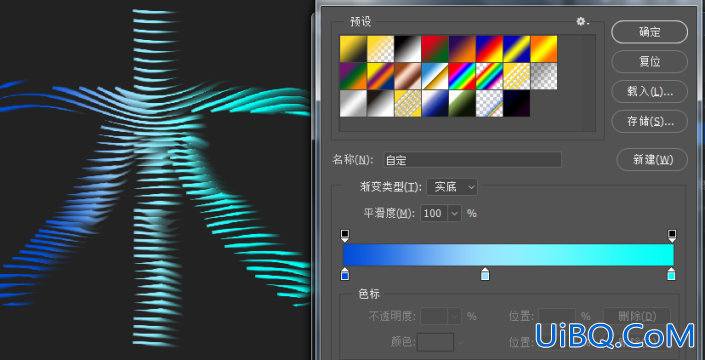Select the right black opacity stop
The height and width of the screenshot is (360, 705).
(x=672, y=235)
